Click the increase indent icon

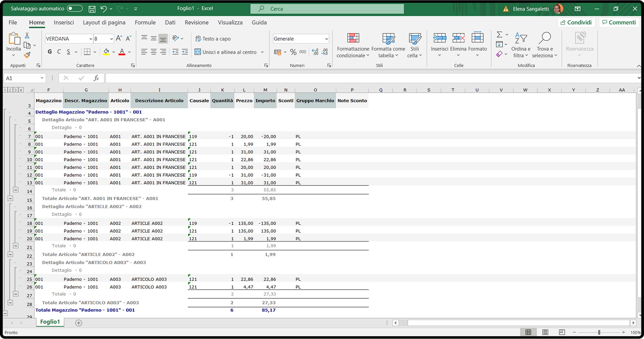click(x=185, y=52)
